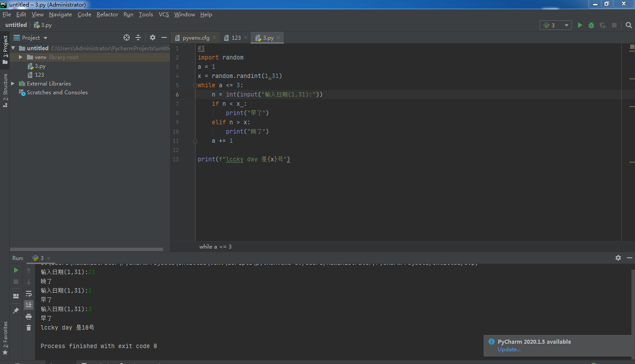Hide the Run tool window
The image size is (635, 364).
coord(629,258)
